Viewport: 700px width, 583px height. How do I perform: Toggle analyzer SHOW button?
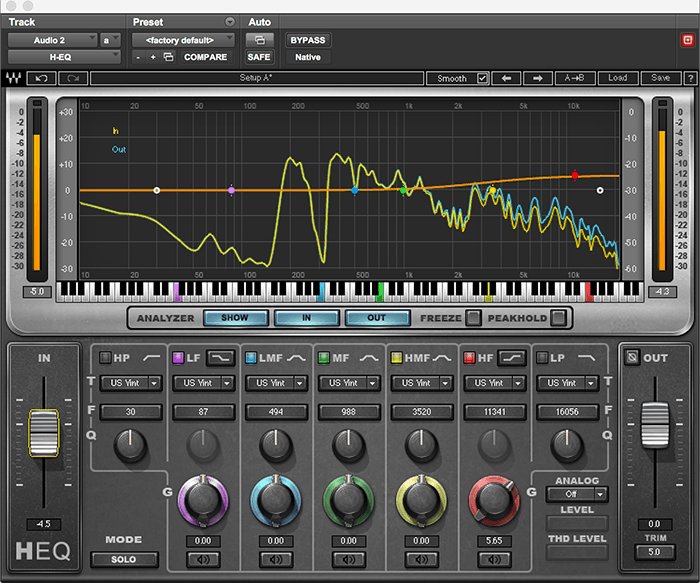236,318
